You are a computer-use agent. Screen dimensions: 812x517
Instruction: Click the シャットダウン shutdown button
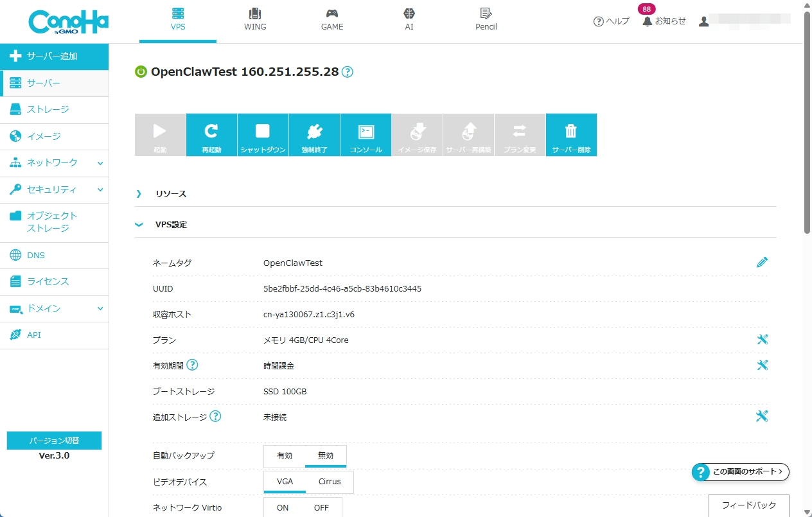pos(263,135)
